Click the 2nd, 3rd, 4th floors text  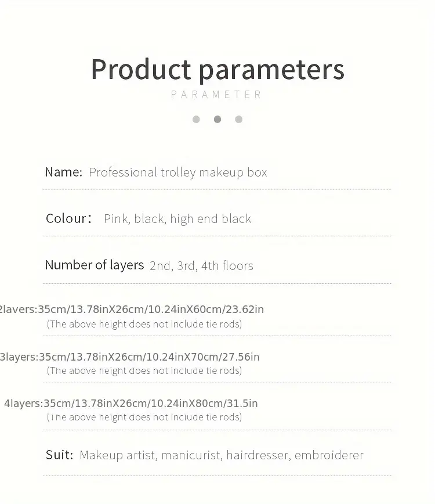[x=201, y=266]
